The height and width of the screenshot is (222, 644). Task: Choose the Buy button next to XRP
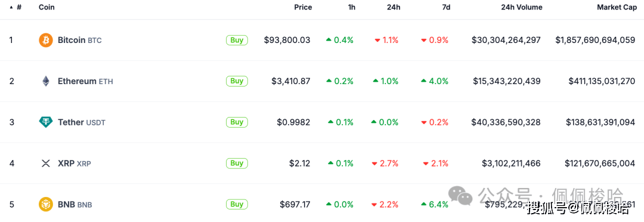[x=237, y=163]
